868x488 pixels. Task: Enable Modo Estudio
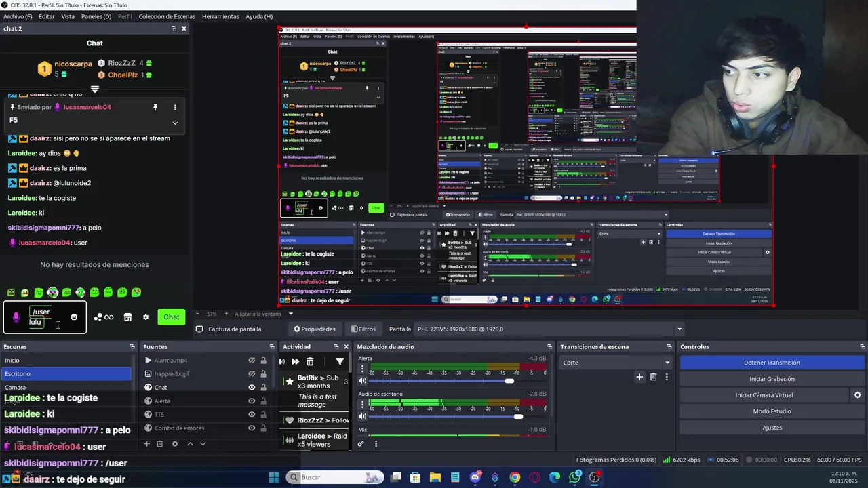click(772, 411)
